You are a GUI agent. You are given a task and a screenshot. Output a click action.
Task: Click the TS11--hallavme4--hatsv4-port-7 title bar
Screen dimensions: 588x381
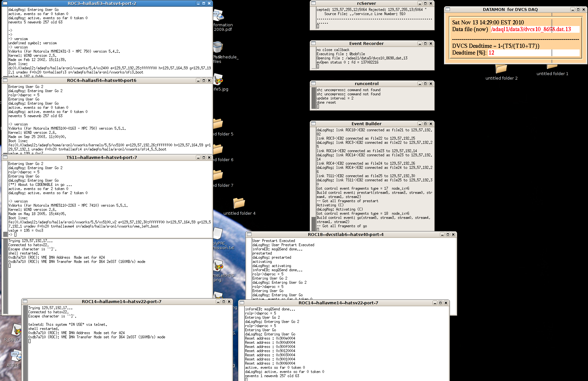102,157
